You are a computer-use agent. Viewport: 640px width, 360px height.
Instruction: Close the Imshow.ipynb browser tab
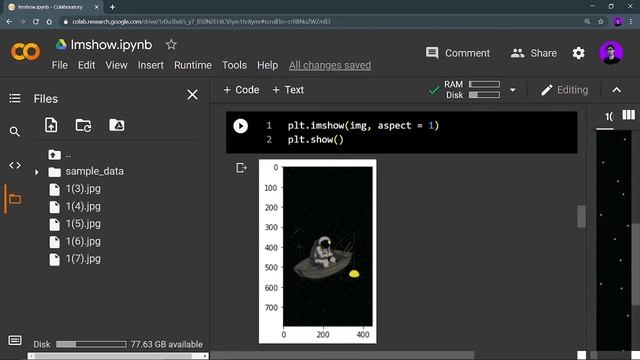[x=97, y=7]
